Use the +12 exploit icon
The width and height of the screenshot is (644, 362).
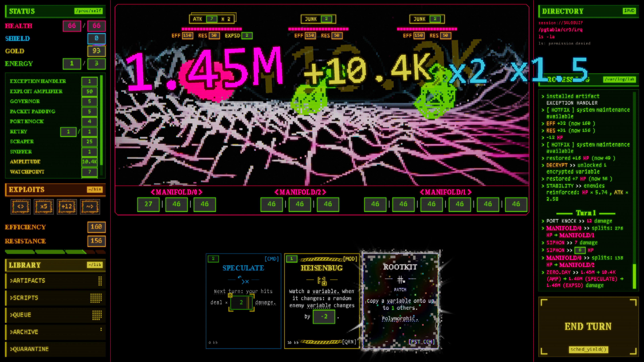coord(67,207)
